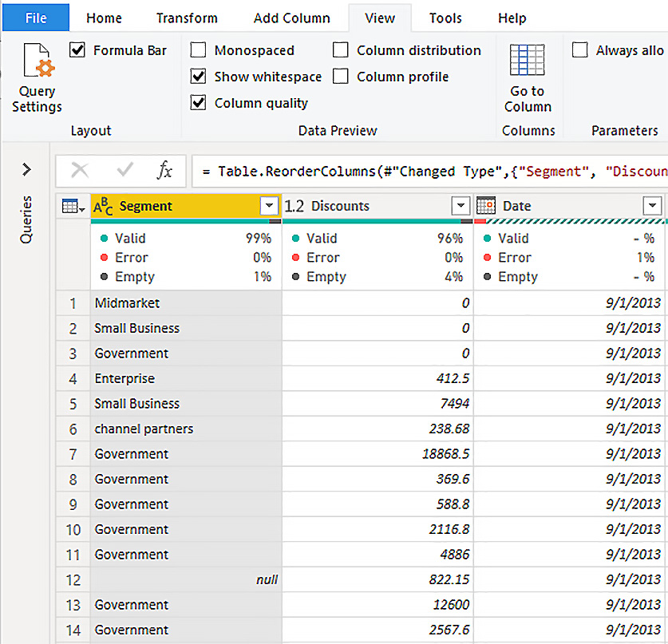
Task: Click inside the formula bar text
Action: 431,171
